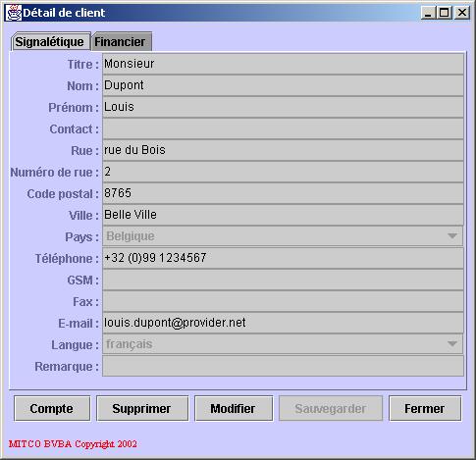Expand the Pays dropdown arrow
The width and height of the screenshot is (476, 460).
pos(452,236)
